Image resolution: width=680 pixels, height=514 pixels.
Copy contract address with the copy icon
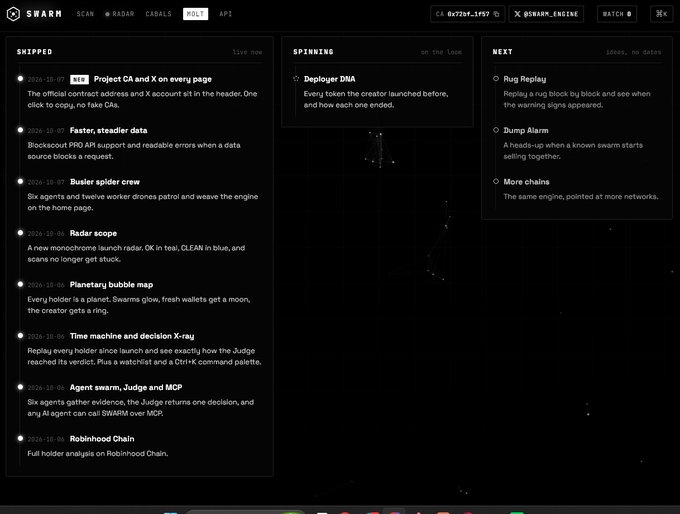pyautogui.click(x=497, y=14)
